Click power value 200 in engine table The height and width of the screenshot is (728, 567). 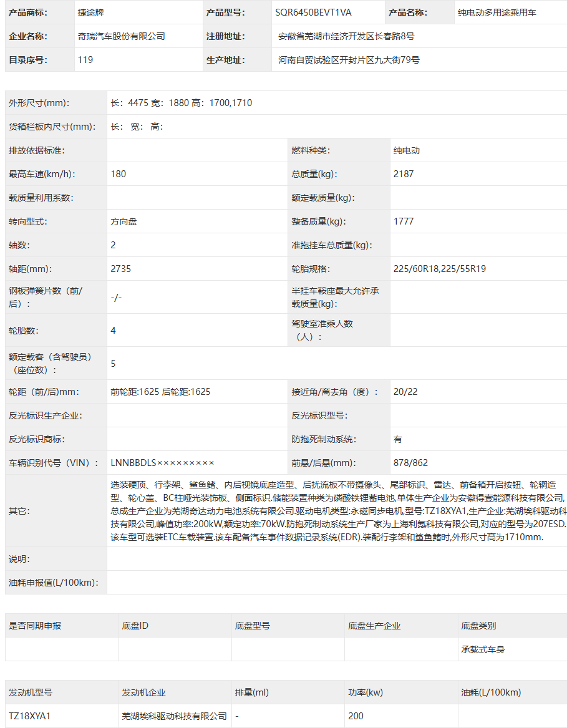[x=356, y=716]
